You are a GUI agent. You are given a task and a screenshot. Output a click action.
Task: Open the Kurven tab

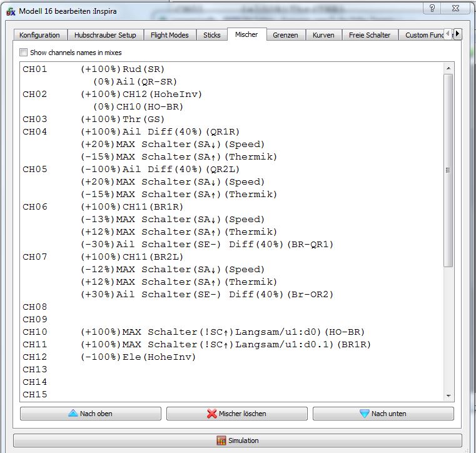tap(323, 35)
